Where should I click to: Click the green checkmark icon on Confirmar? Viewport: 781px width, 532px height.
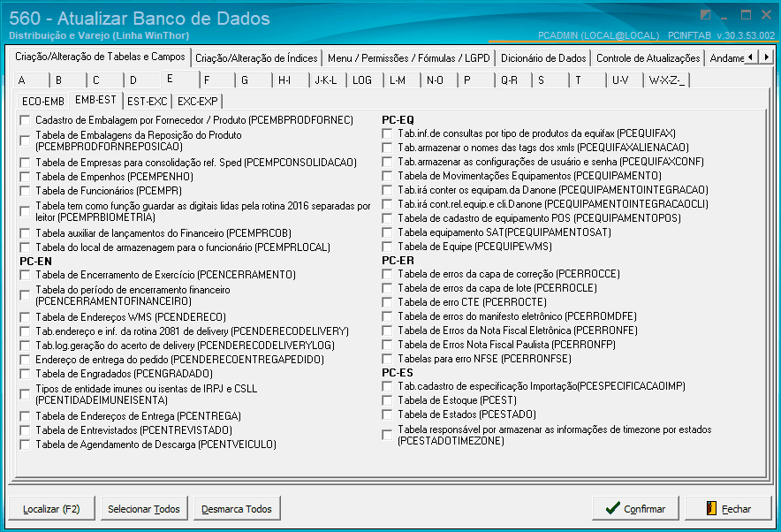click(x=612, y=508)
